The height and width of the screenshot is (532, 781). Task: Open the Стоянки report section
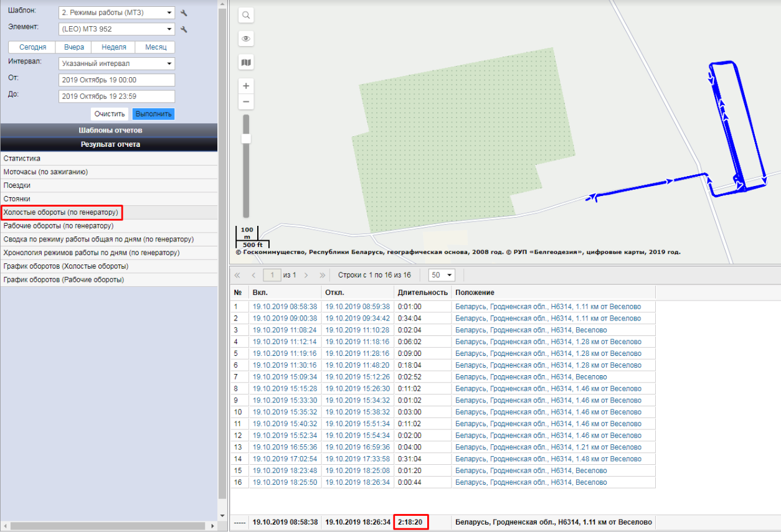click(109, 199)
